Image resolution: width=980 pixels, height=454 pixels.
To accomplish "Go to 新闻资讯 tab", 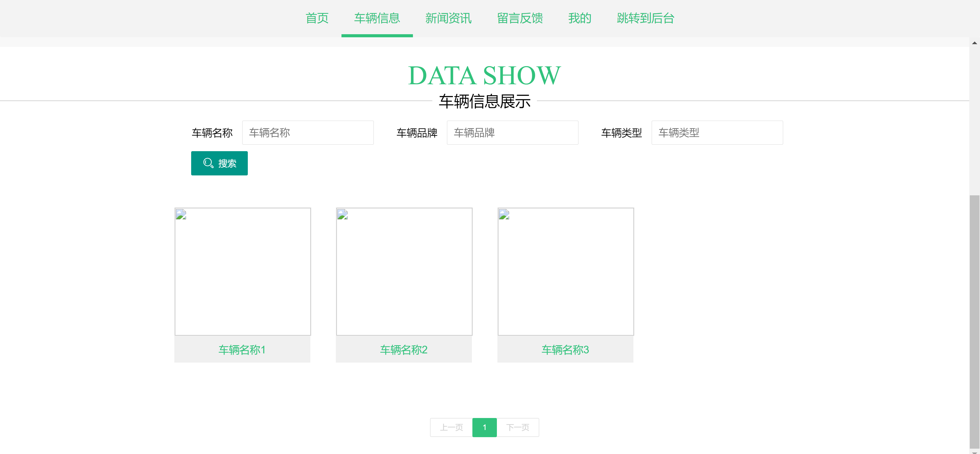I will point(448,18).
